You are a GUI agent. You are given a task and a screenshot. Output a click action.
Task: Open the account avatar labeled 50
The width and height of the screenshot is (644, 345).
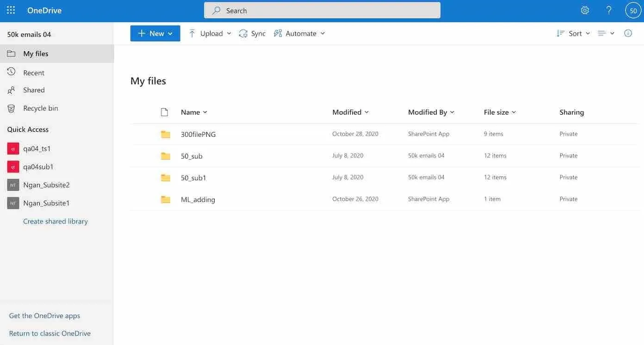tap(633, 10)
